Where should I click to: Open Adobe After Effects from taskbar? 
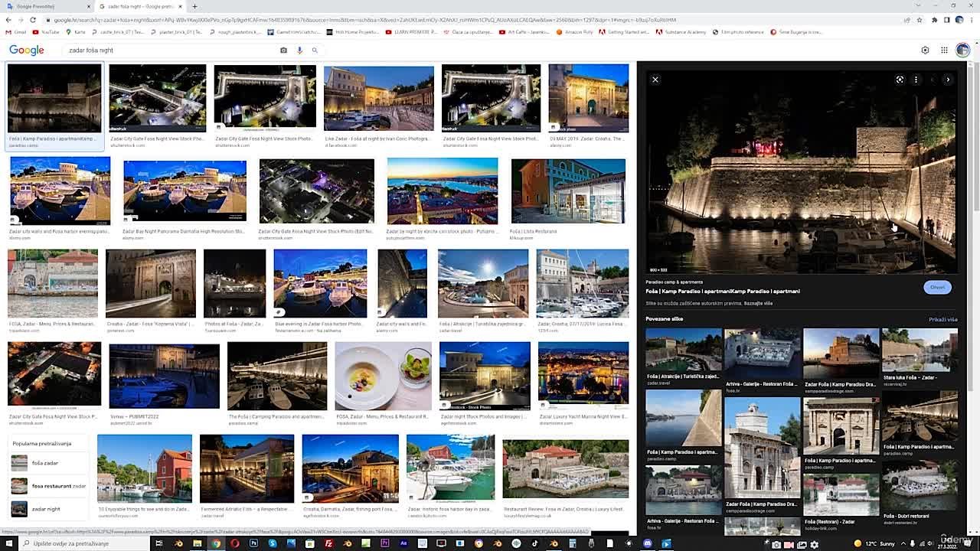[x=403, y=543]
